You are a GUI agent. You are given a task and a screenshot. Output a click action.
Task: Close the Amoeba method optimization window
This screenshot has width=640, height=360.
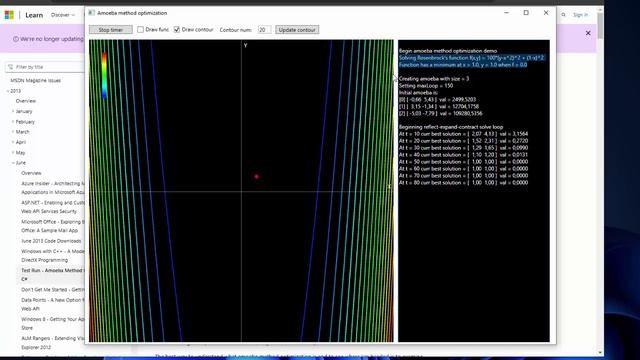point(546,13)
